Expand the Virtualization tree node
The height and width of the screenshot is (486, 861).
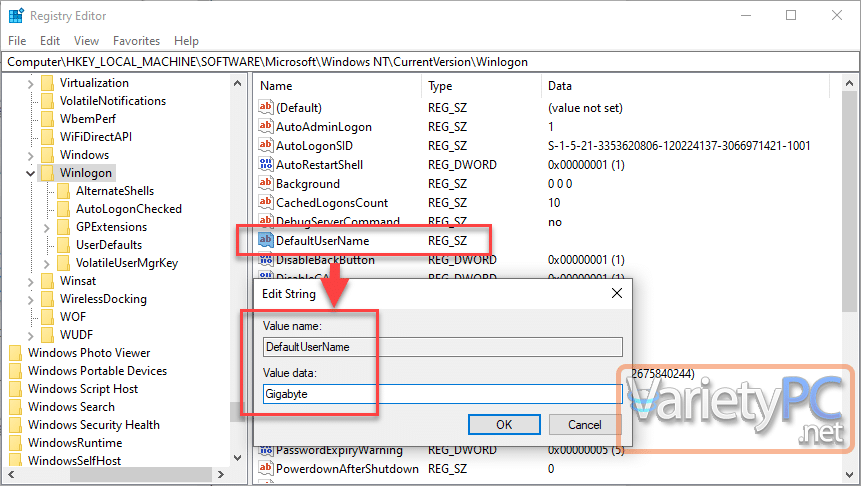(x=31, y=83)
